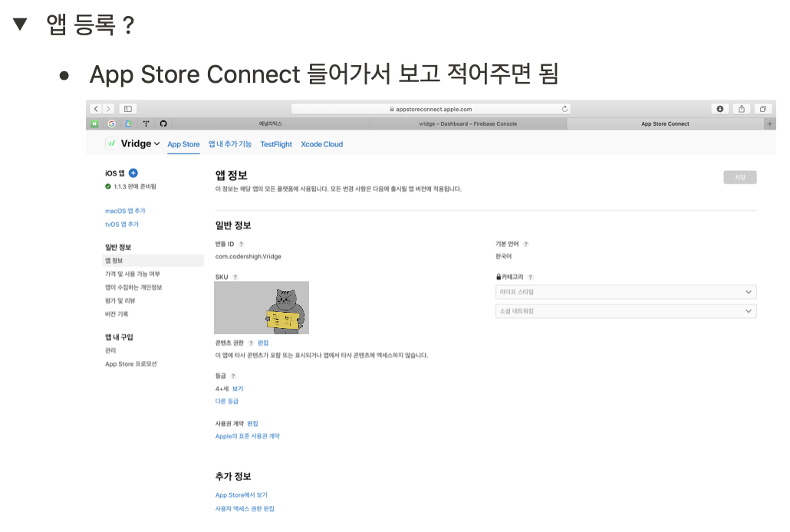Add iOS app version with plus icon
Screen dimensions: 790x532
click(x=133, y=172)
